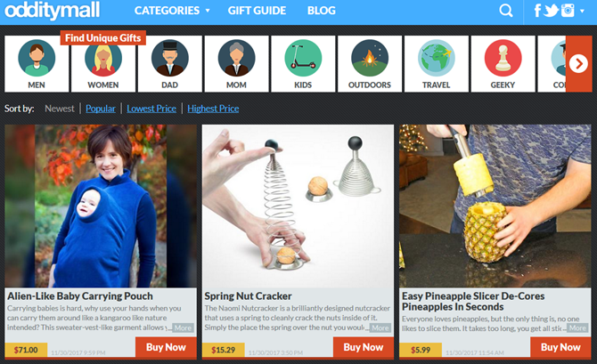The height and width of the screenshot is (364, 597).
Task: Open the search magnifier icon
Action: [505, 11]
